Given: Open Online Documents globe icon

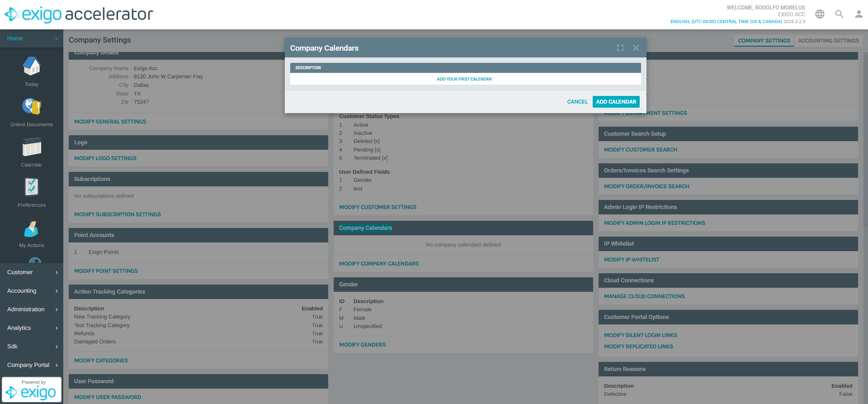Looking at the screenshot, I should [x=32, y=107].
